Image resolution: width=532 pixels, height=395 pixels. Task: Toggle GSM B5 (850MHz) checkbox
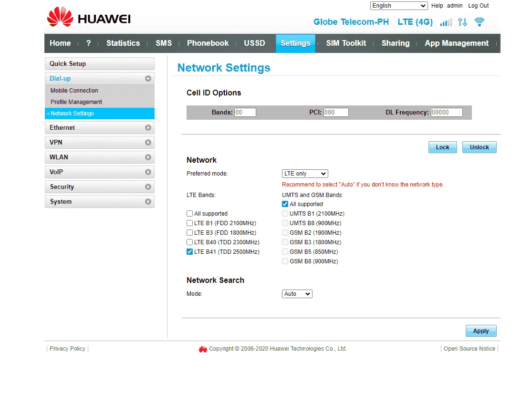pos(285,251)
